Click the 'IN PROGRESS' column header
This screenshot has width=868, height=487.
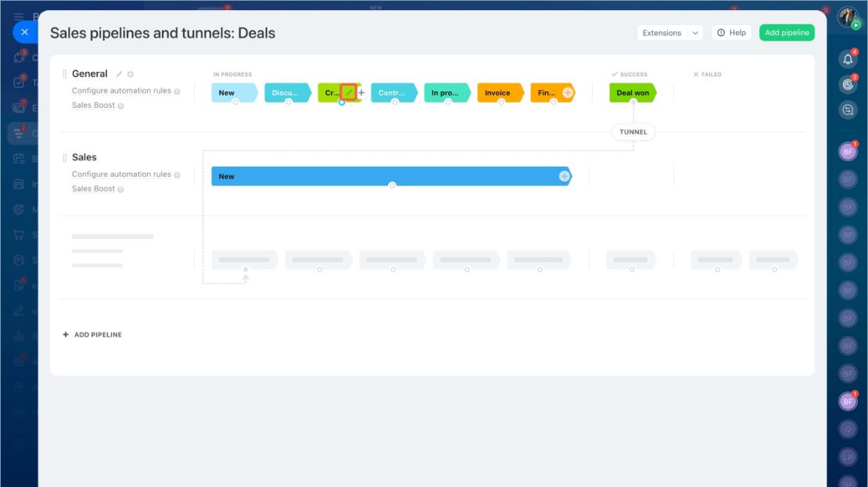(232, 74)
